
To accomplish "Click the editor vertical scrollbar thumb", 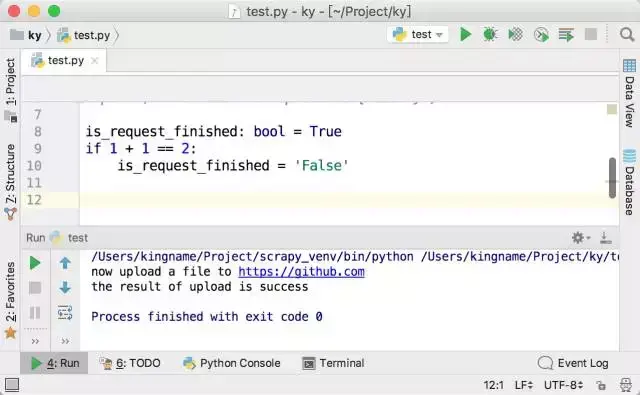I will [x=612, y=178].
